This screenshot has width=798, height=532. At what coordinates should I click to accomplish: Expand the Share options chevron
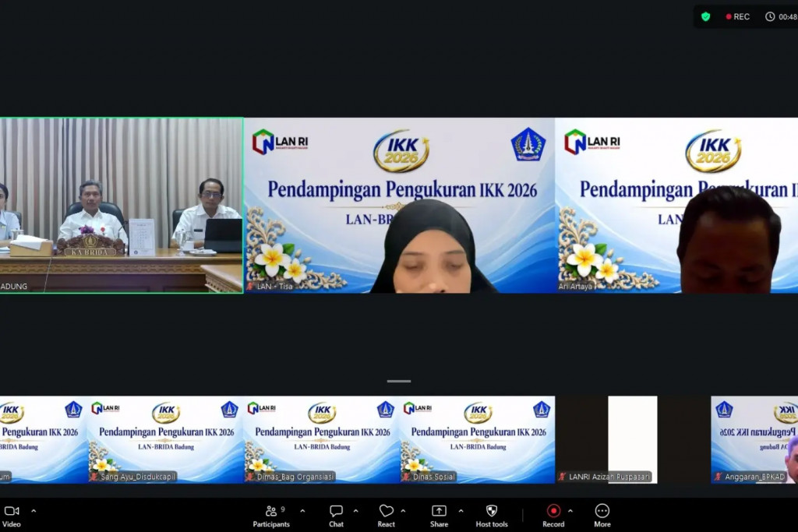(461, 511)
